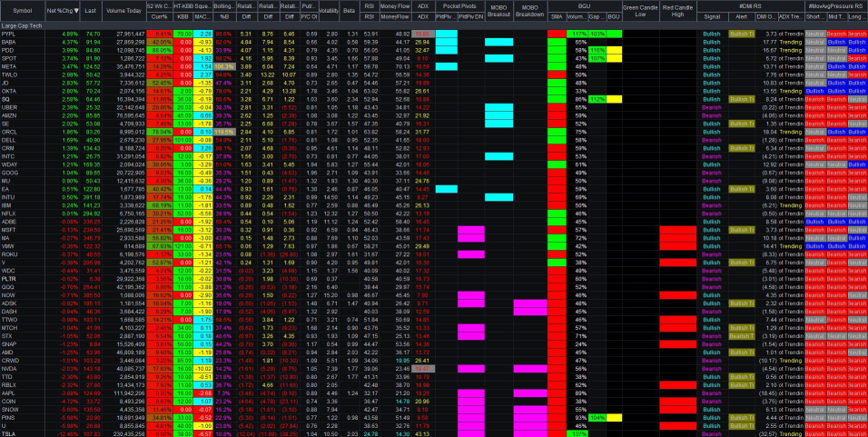Select the AAPL symbol cell
The width and height of the screenshot is (868, 437).
[x=22, y=392]
